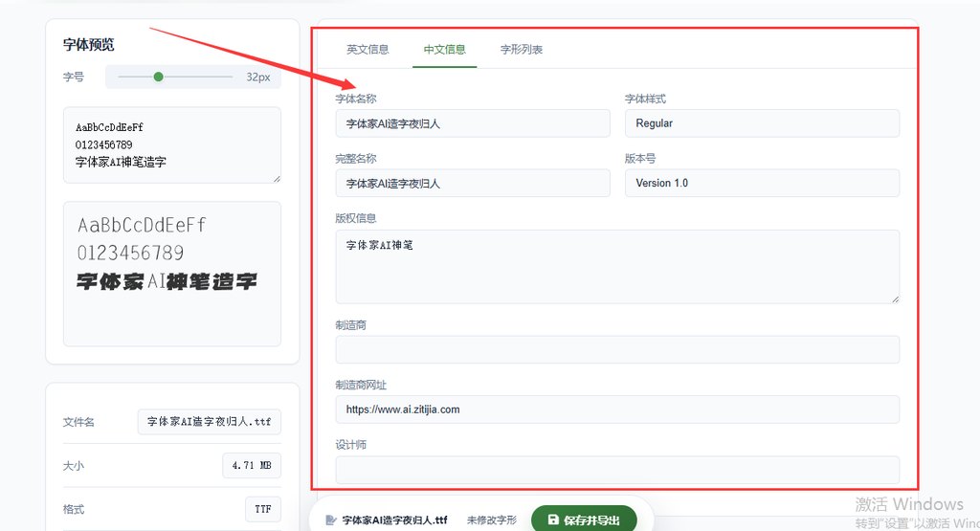This screenshot has width=980, height=531.
Task: Open the 字形列表 tab
Action: pos(522,50)
